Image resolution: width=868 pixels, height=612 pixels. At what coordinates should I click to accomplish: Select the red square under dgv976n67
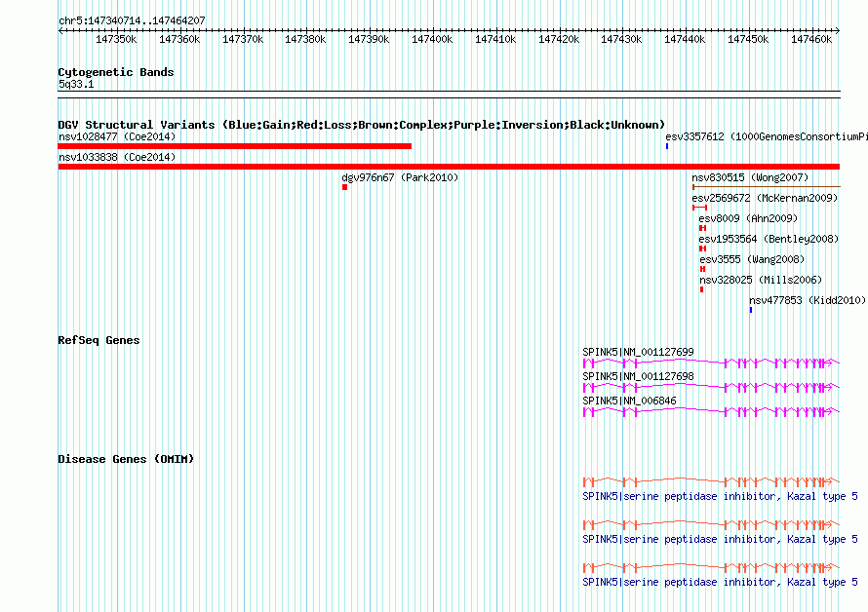(x=345, y=187)
